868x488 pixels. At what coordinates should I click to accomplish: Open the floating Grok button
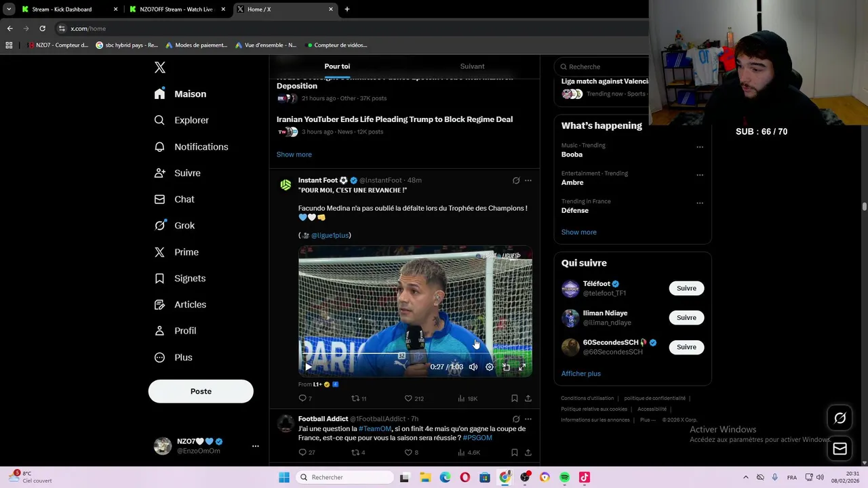click(x=840, y=418)
